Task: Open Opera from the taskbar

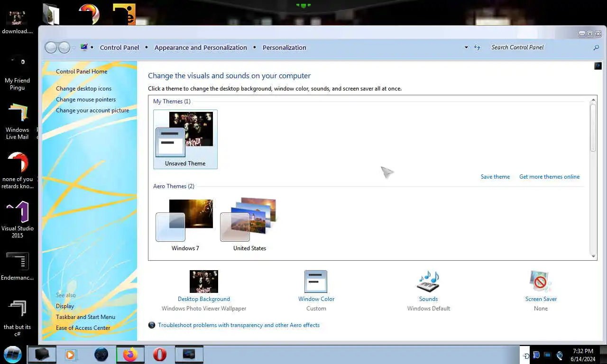Action: [160, 355]
